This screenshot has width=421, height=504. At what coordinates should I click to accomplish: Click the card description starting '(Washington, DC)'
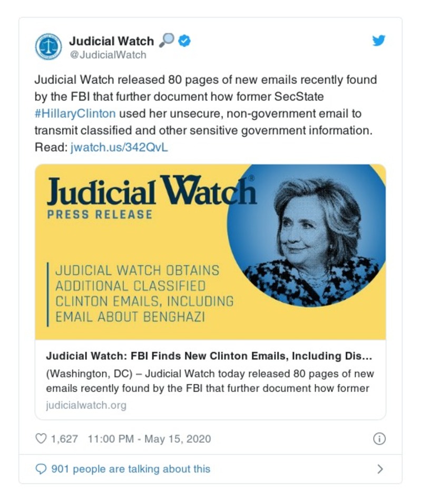pos(210,381)
